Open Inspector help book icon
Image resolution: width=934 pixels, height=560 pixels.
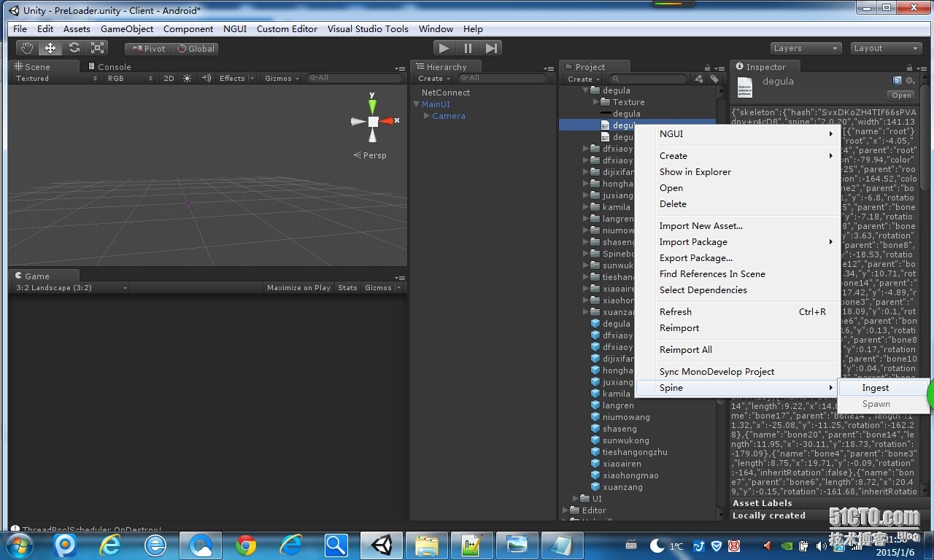(x=898, y=81)
